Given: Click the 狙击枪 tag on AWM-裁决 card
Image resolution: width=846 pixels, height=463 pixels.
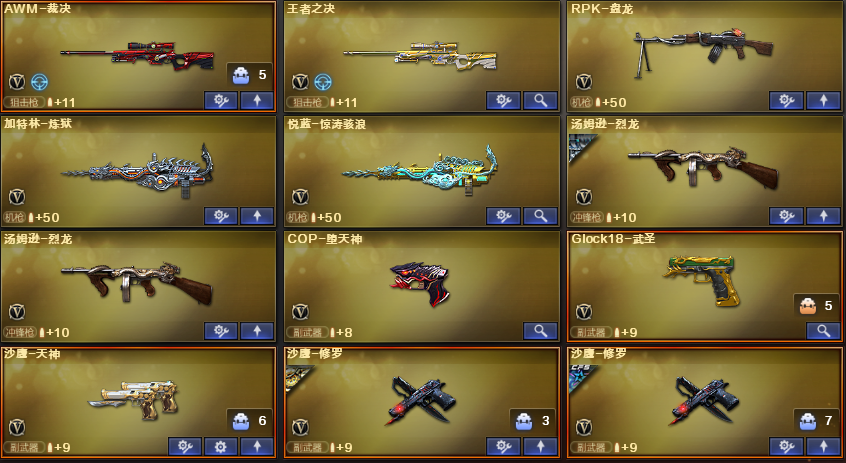Looking at the screenshot, I should click(24, 102).
